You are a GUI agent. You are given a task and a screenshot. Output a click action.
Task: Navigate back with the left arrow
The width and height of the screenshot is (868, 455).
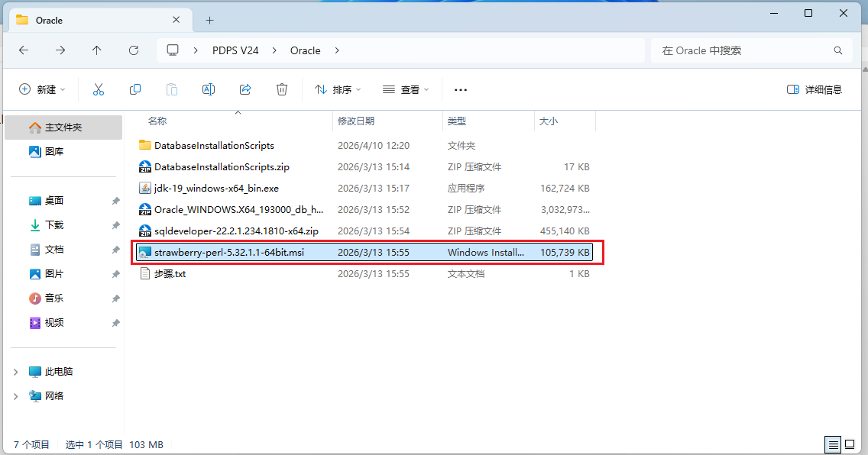[x=24, y=50]
